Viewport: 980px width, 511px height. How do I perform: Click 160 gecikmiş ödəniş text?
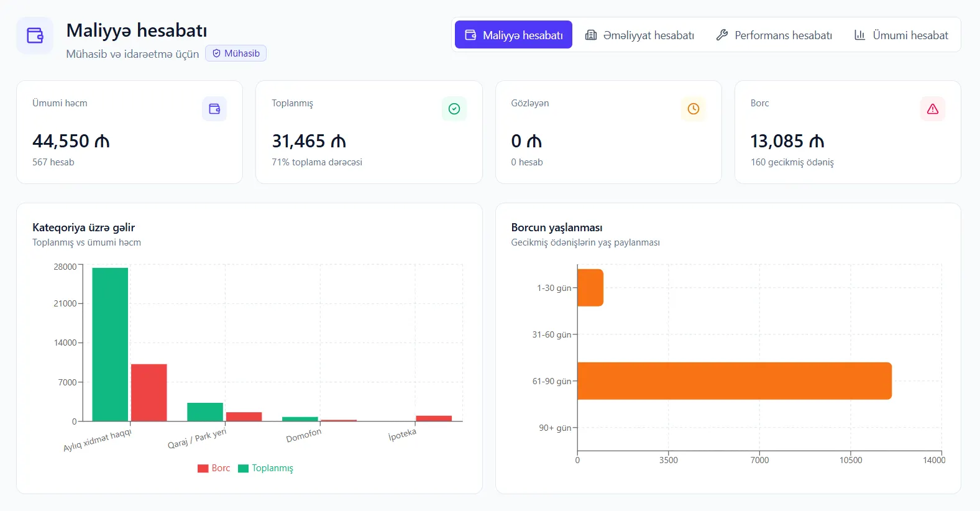pos(792,162)
